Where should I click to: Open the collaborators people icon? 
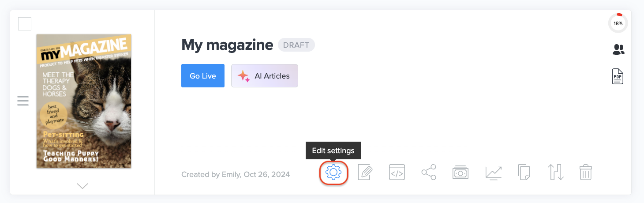coord(618,50)
